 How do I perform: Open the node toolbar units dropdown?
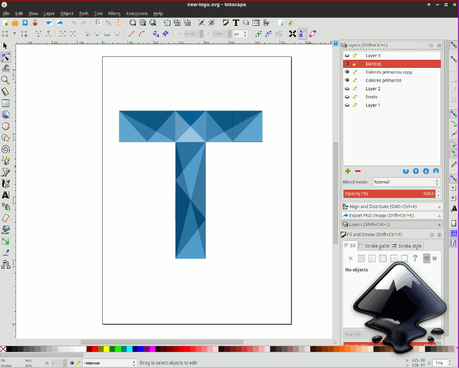click(x=240, y=34)
